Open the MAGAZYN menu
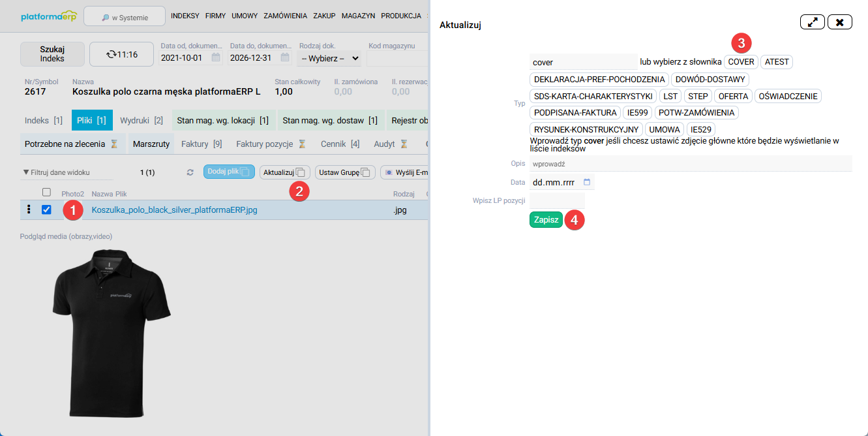This screenshot has height=436, width=868. tap(358, 16)
